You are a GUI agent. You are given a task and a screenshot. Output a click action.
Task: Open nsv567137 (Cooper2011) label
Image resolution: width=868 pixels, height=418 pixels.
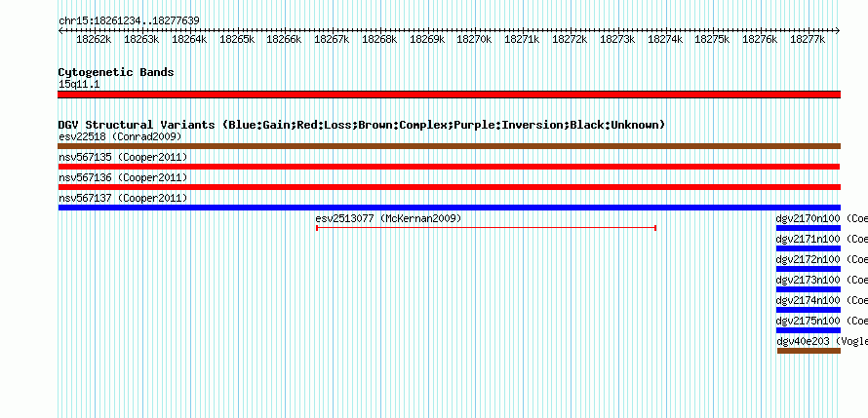pos(123,198)
